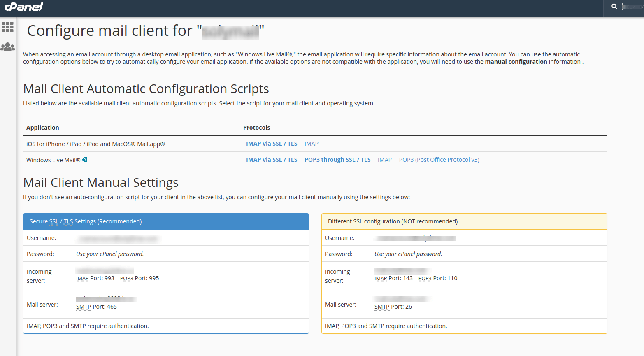The image size is (644, 356).
Task: Click the search magnifier icon in the top bar
Action: point(614,7)
